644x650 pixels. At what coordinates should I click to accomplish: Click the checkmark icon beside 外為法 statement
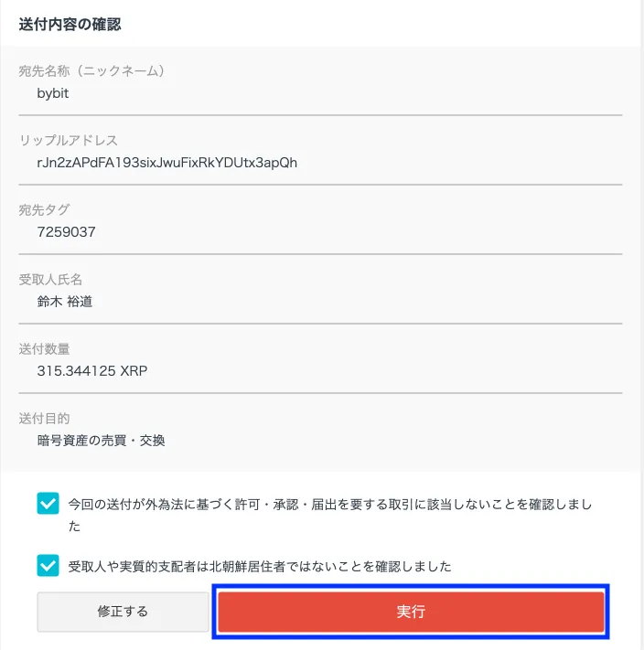48,503
